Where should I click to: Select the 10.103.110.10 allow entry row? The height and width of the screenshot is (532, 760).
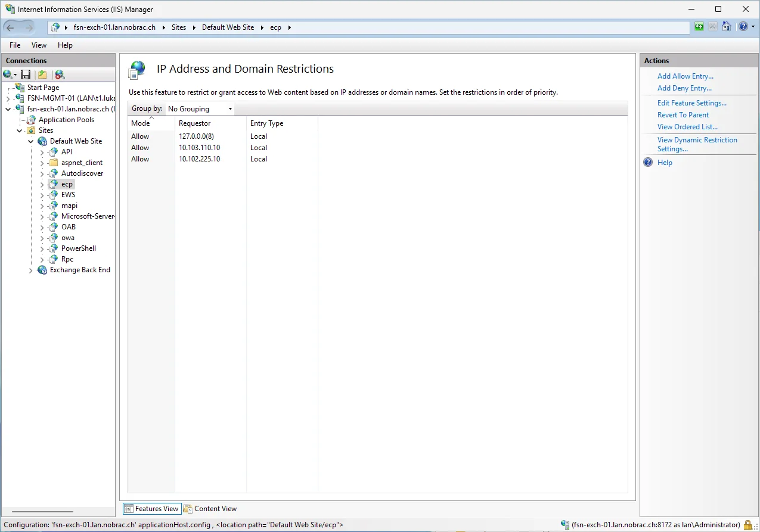coord(377,148)
